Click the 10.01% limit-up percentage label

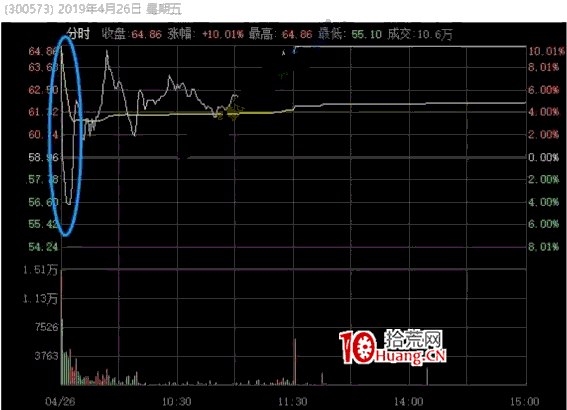(546, 51)
